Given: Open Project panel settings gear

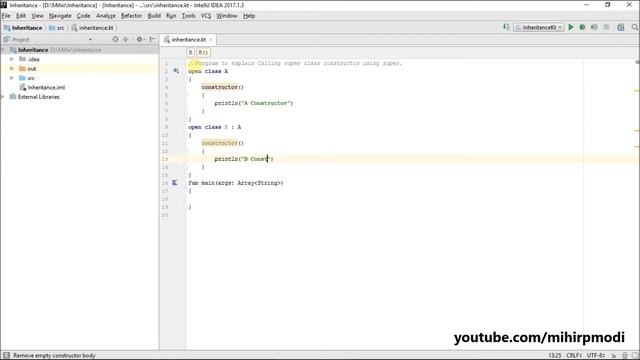Looking at the screenshot, I should click(140, 39).
